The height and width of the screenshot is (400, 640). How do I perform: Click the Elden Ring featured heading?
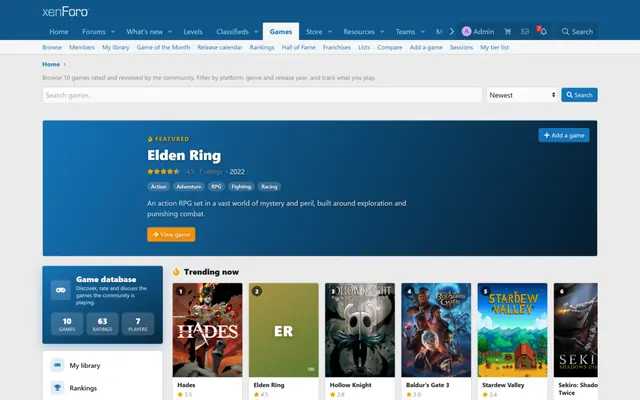[x=184, y=155]
